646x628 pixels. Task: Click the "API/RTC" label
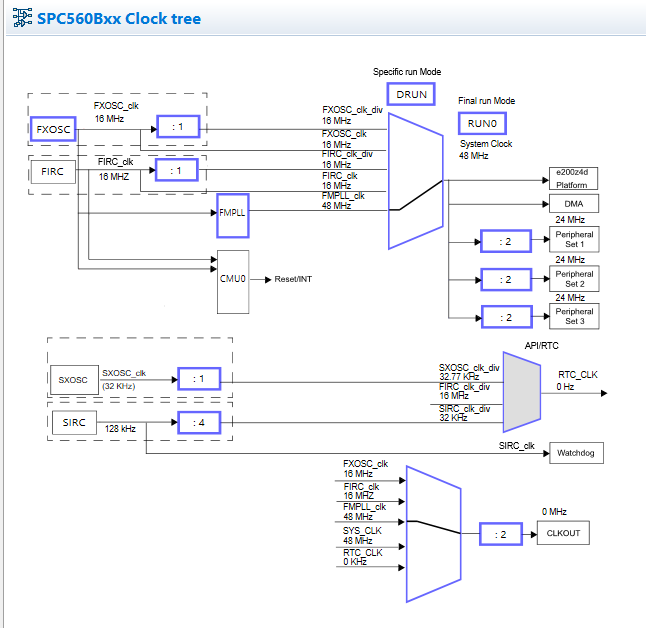(541, 346)
